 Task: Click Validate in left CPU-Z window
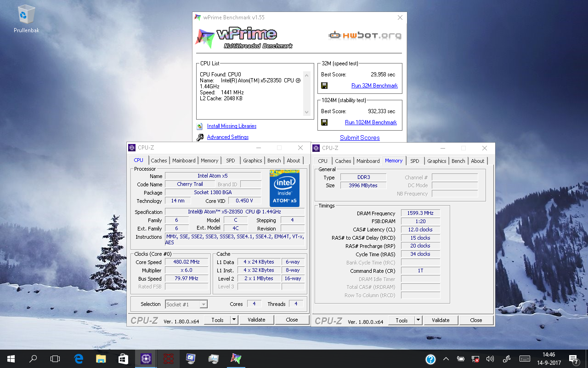point(256,320)
